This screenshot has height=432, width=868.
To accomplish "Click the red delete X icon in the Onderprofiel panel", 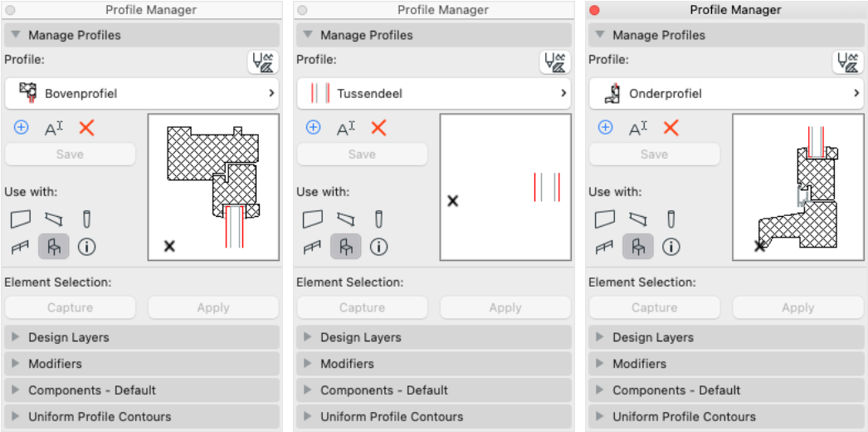I will pos(671,129).
